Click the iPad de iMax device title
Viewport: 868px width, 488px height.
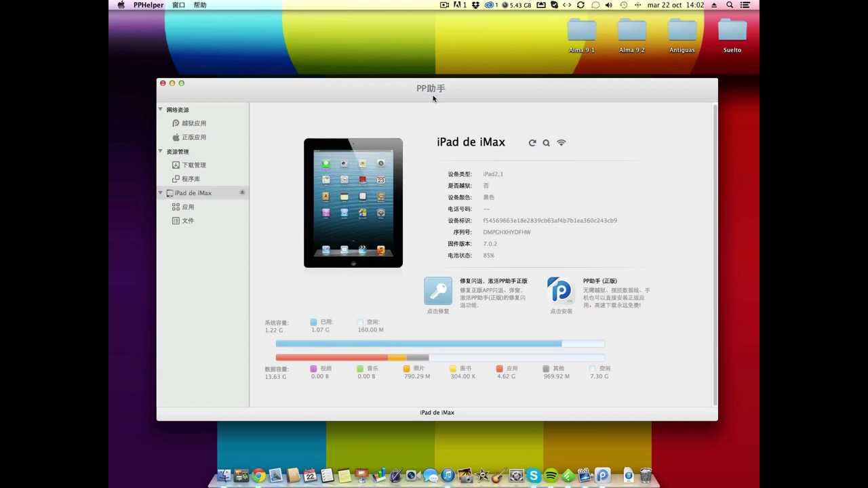pos(471,142)
